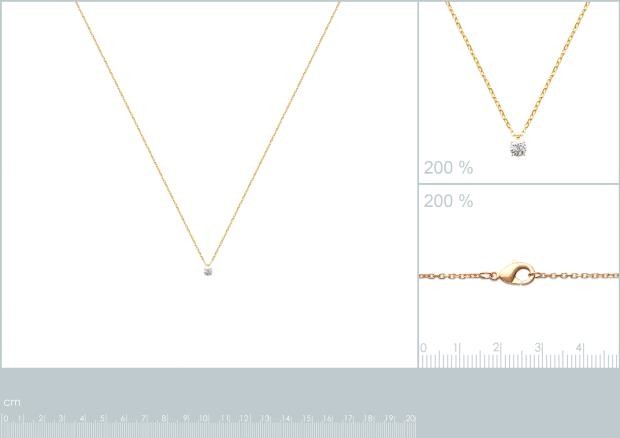Click the 5 mark on the bottom ruler
This screenshot has width=620, height=438.
click(x=102, y=418)
